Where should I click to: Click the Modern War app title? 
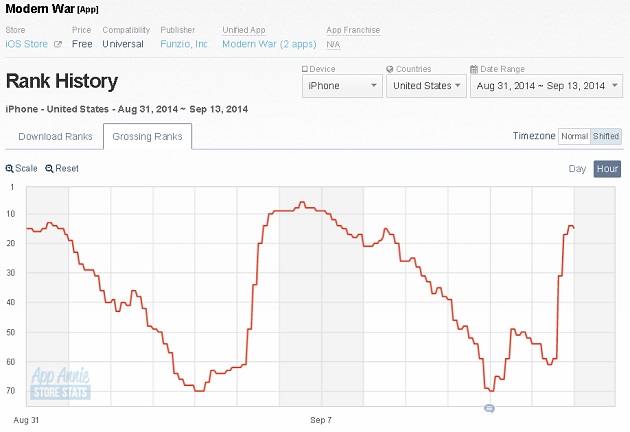[40, 9]
